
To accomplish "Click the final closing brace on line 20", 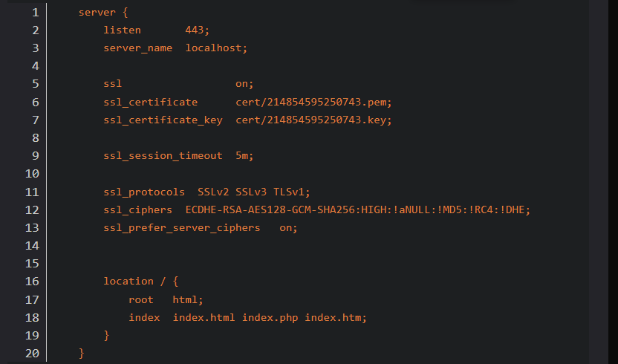I will [x=81, y=353].
